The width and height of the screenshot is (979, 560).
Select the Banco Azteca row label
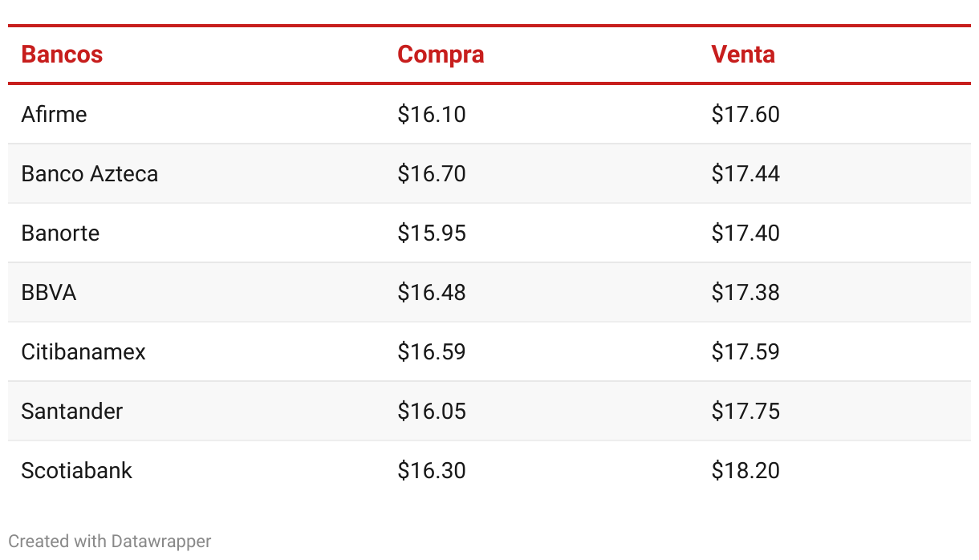(x=90, y=173)
